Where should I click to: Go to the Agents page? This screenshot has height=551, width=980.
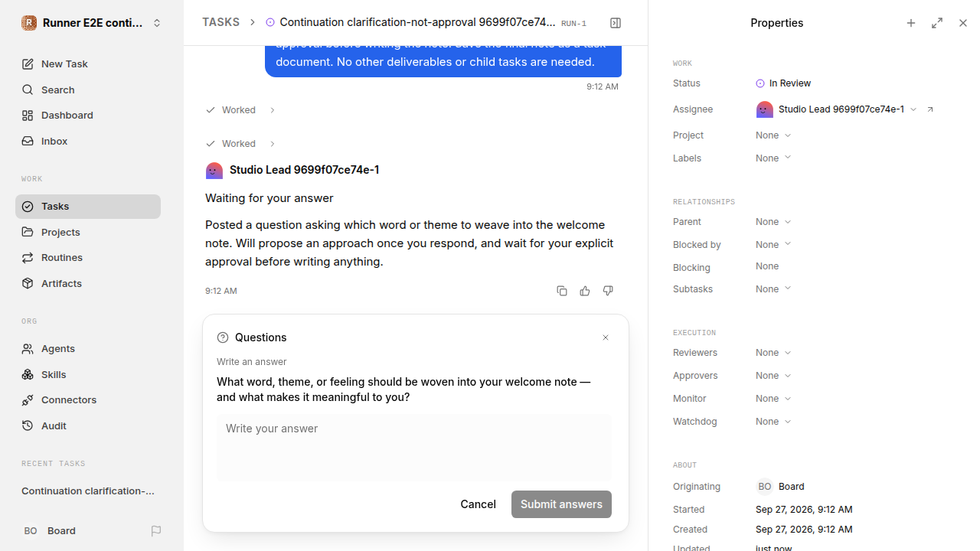tap(88, 348)
